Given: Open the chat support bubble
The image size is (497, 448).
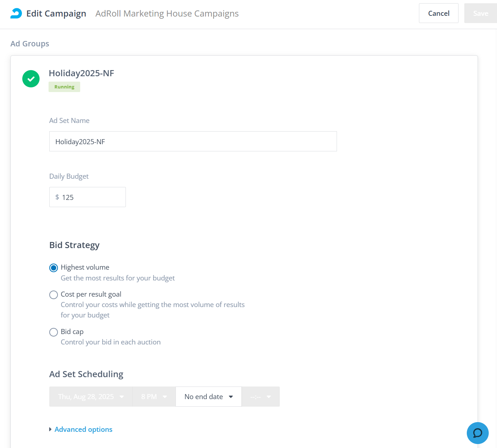Looking at the screenshot, I should 477,433.
